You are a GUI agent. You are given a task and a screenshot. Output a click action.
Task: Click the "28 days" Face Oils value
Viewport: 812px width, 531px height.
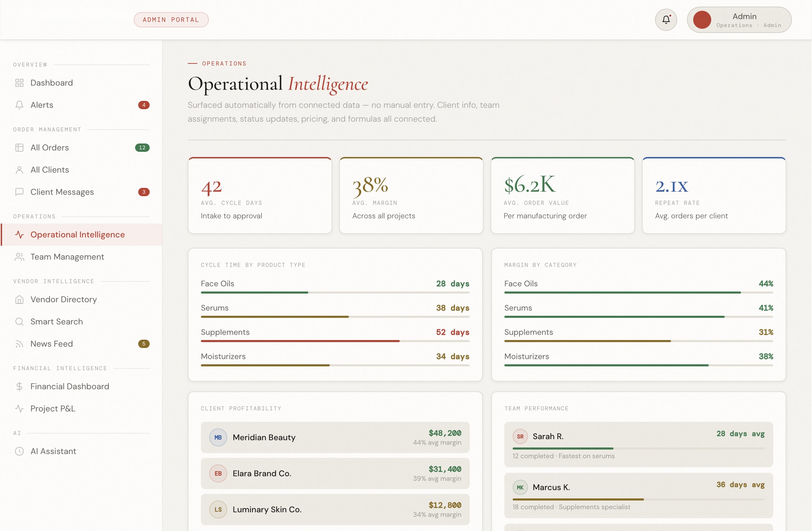click(453, 284)
